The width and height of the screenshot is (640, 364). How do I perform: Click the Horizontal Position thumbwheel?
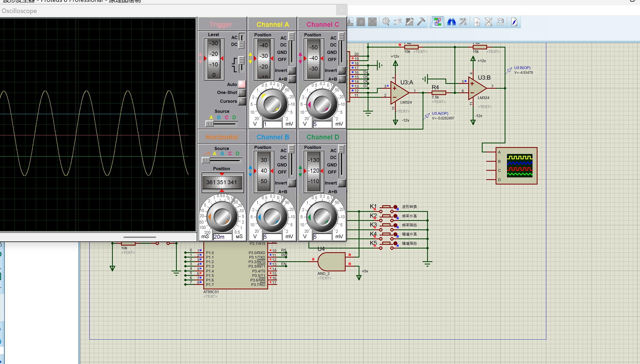point(222,182)
